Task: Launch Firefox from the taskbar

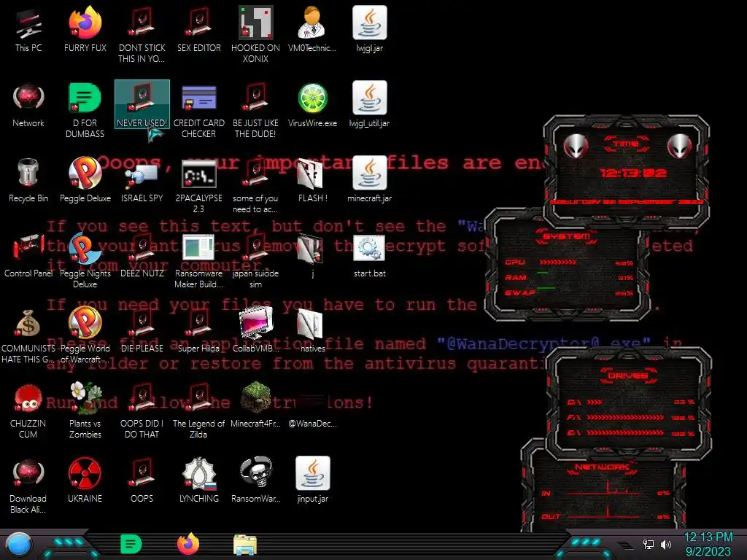Action: point(188,544)
